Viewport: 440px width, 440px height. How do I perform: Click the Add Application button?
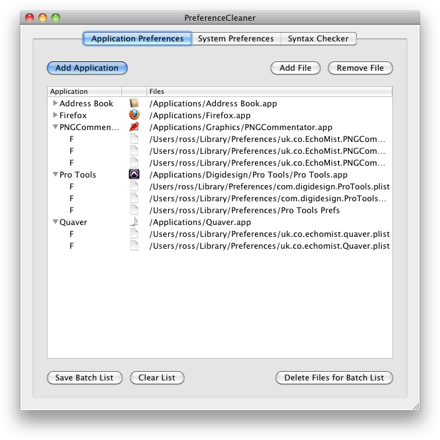click(x=87, y=68)
